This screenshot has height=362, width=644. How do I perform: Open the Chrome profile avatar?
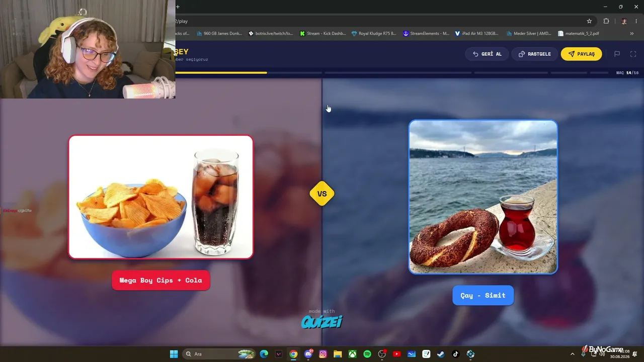click(x=624, y=21)
